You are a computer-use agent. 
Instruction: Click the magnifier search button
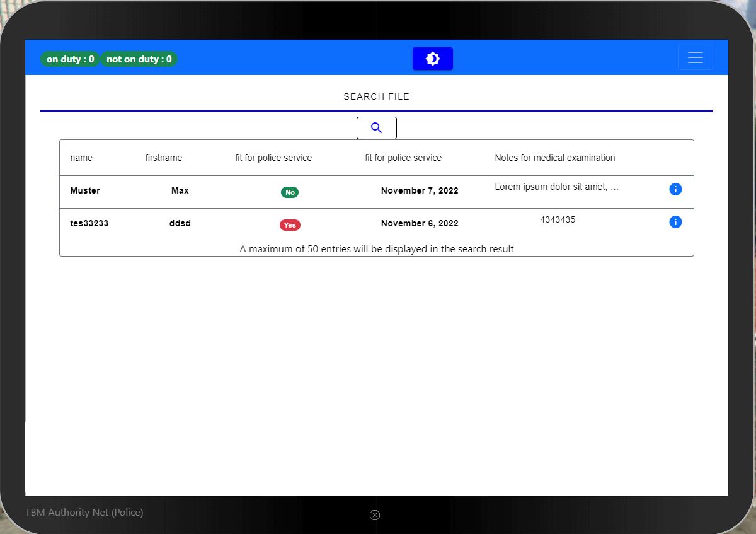point(377,128)
